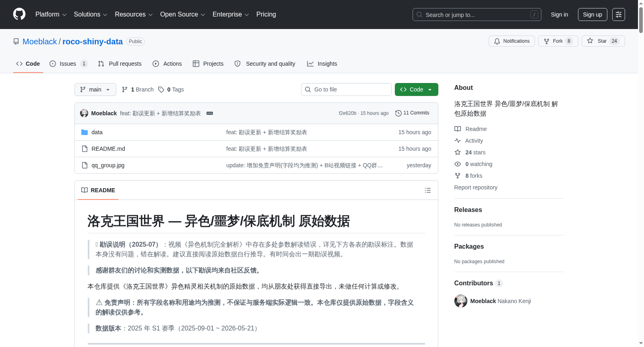Expand commit message ellipsis button
This screenshot has width=644, height=347.
coord(210,113)
